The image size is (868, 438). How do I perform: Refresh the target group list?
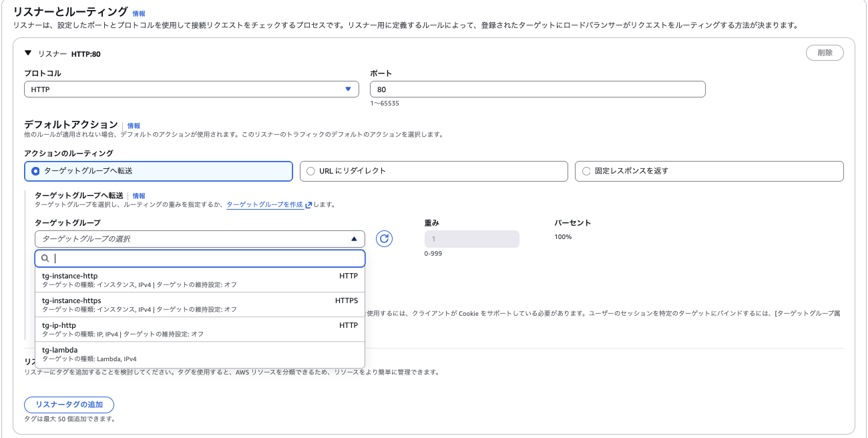point(384,238)
